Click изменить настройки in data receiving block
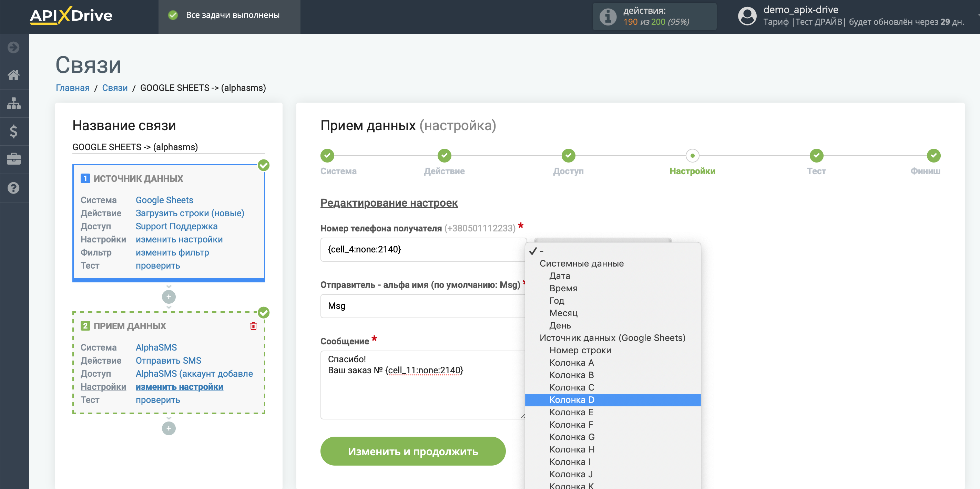The height and width of the screenshot is (489, 980). 180,387
